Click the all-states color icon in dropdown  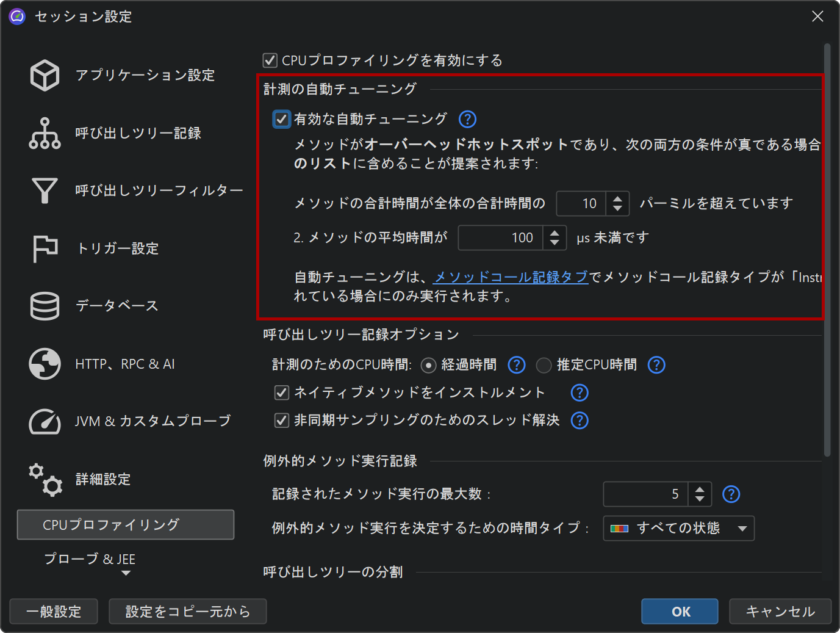[x=619, y=529]
